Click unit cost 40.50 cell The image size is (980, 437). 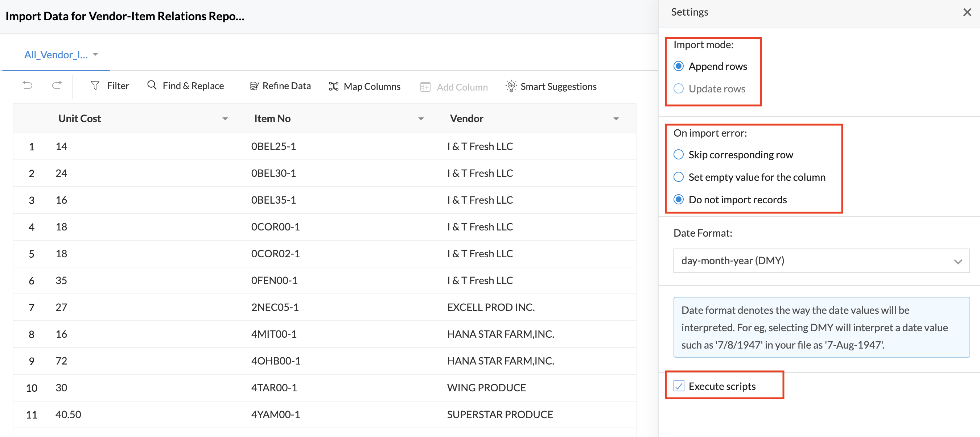[68, 414]
